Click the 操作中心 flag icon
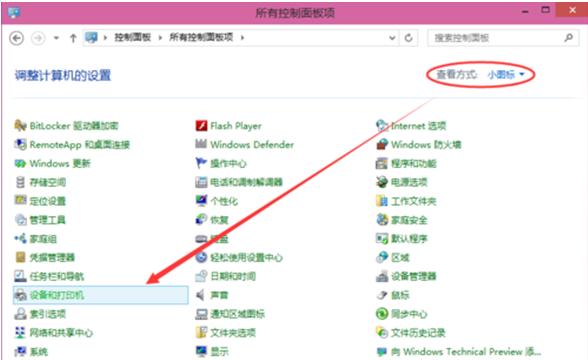 201,163
